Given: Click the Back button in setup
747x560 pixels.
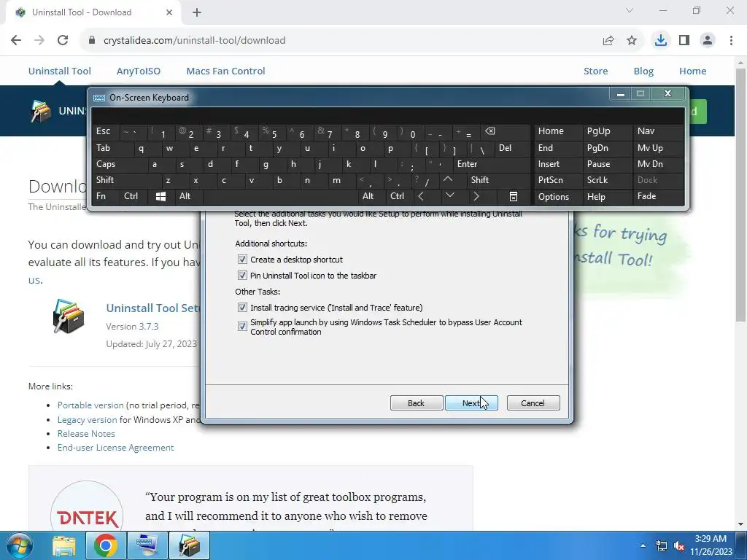Looking at the screenshot, I should pyautogui.click(x=417, y=403).
